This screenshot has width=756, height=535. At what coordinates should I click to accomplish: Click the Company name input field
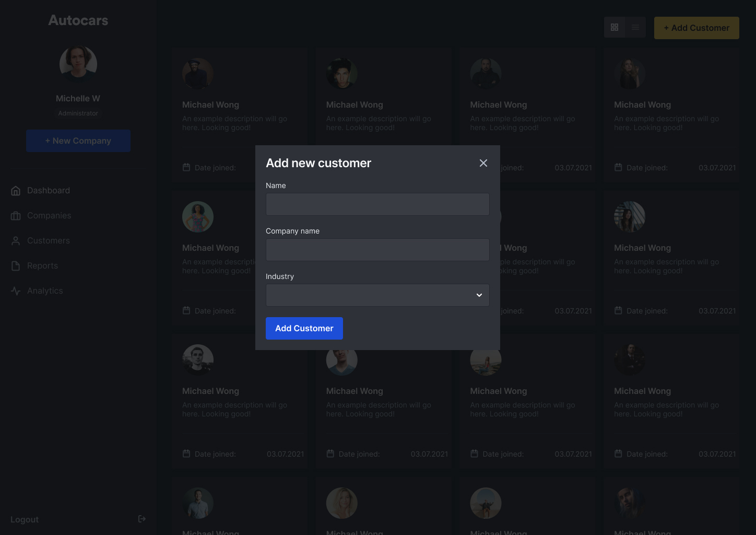point(377,250)
